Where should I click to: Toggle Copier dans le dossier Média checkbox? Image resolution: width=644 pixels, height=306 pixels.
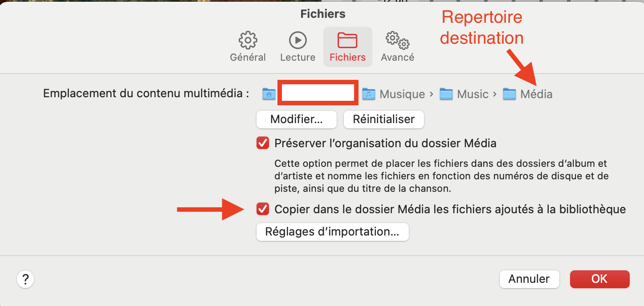point(263,209)
